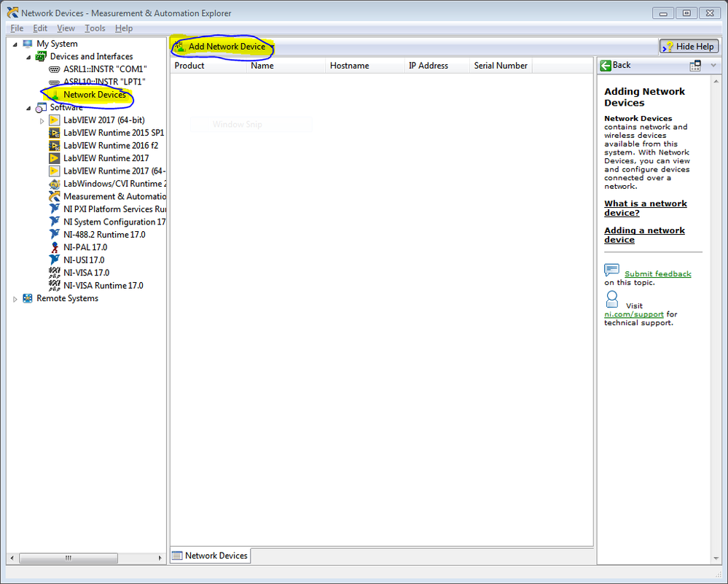Collapse the My System tree node

[x=15, y=44]
